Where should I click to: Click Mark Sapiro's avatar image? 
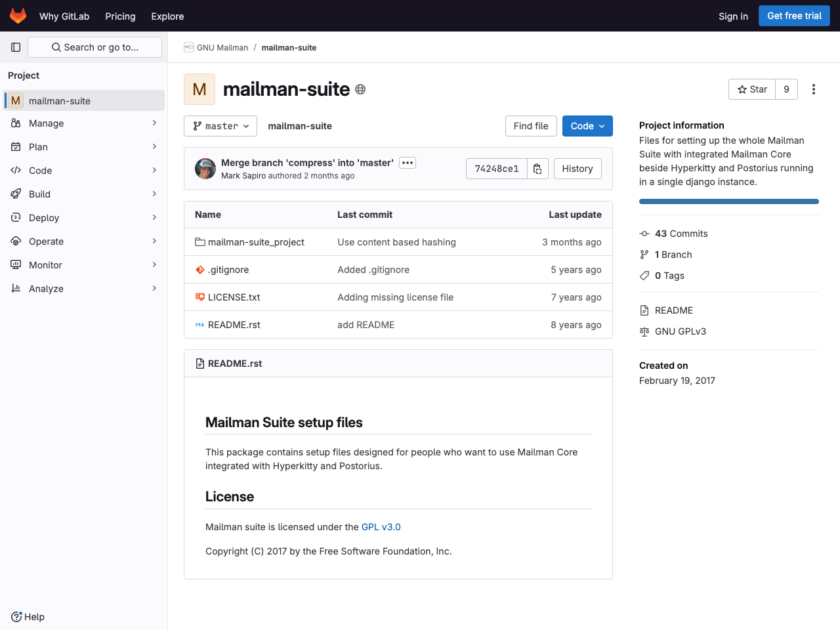pos(205,169)
